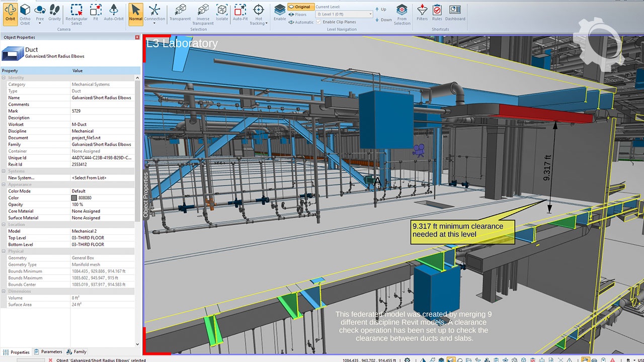Screen dimensions: 644x362
Task: Activate the Gravity camera mode
Action: pyautogui.click(x=54, y=13)
